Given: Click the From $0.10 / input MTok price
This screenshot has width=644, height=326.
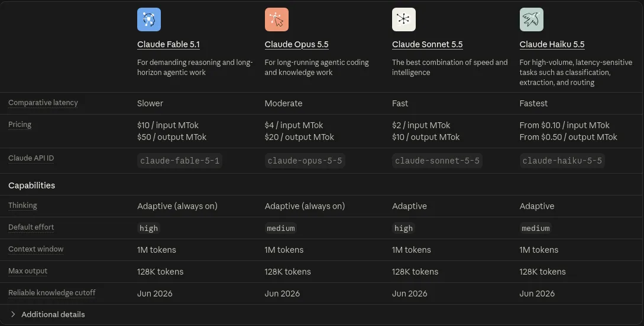Looking at the screenshot, I should (x=564, y=125).
